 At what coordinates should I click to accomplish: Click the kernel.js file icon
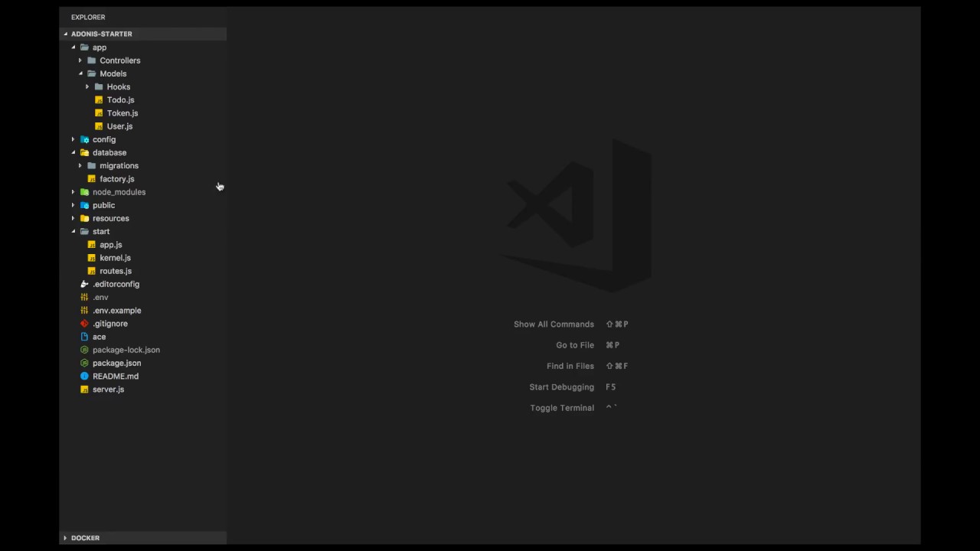point(92,257)
